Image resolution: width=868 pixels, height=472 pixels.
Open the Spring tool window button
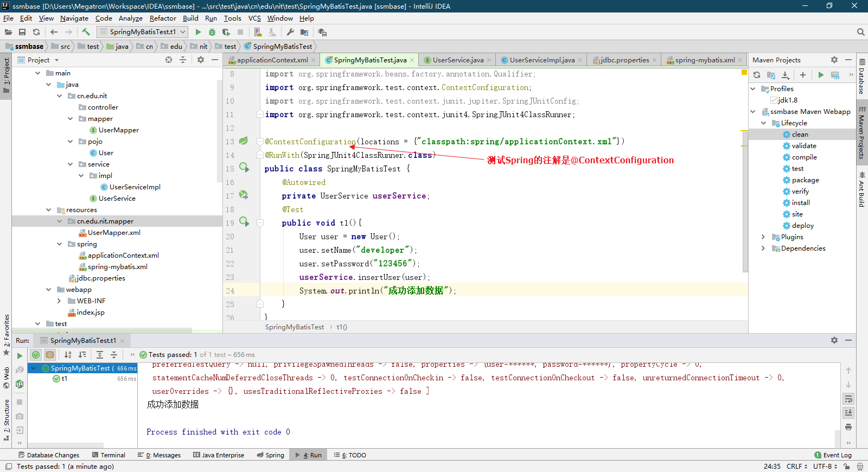coord(271,455)
